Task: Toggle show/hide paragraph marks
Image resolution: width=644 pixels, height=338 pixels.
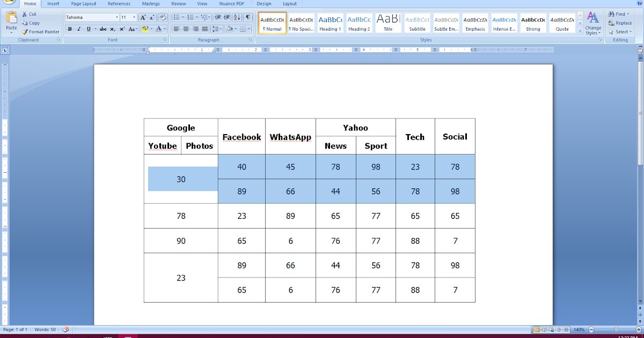Action: click(x=247, y=18)
